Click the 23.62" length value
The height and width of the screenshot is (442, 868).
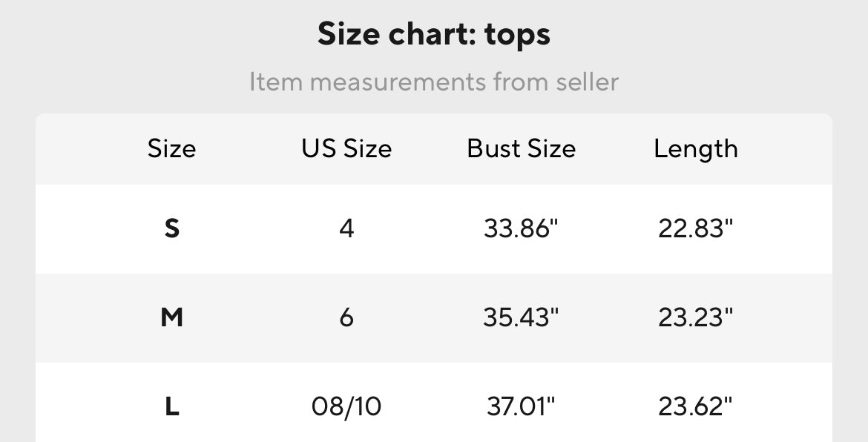click(696, 406)
